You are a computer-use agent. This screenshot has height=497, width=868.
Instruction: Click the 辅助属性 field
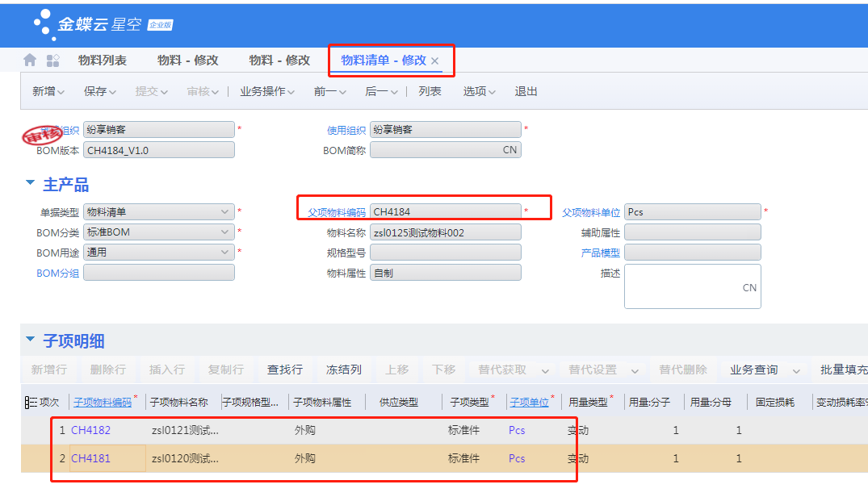coord(693,232)
